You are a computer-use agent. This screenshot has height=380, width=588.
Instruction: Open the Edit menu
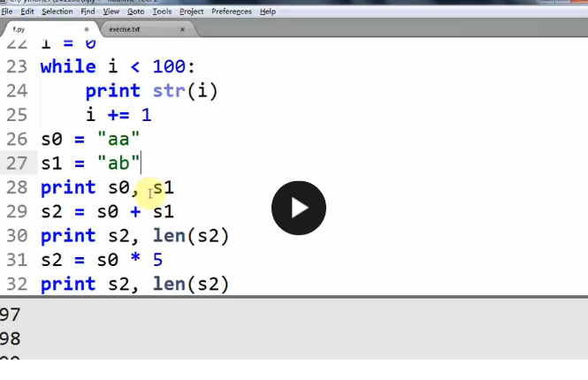tap(27, 11)
